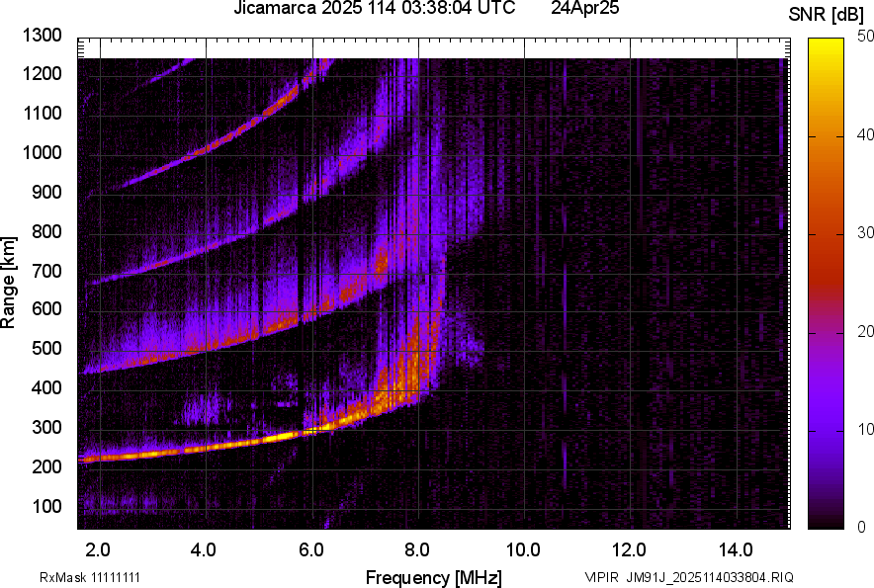Image resolution: width=874 pixels, height=588 pixels.
Task: Click the colorbar value 40
Action: click(866, 134)
